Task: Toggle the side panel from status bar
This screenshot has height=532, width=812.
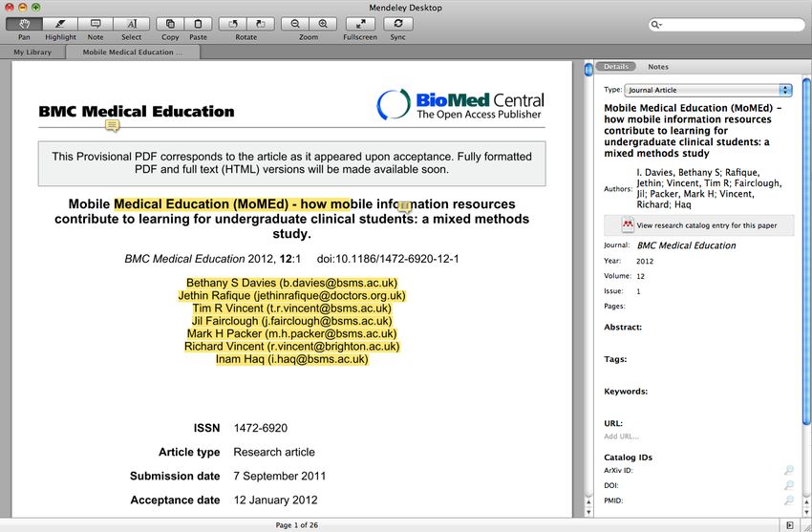Action: pyautogui.click(x=790, y=525)
